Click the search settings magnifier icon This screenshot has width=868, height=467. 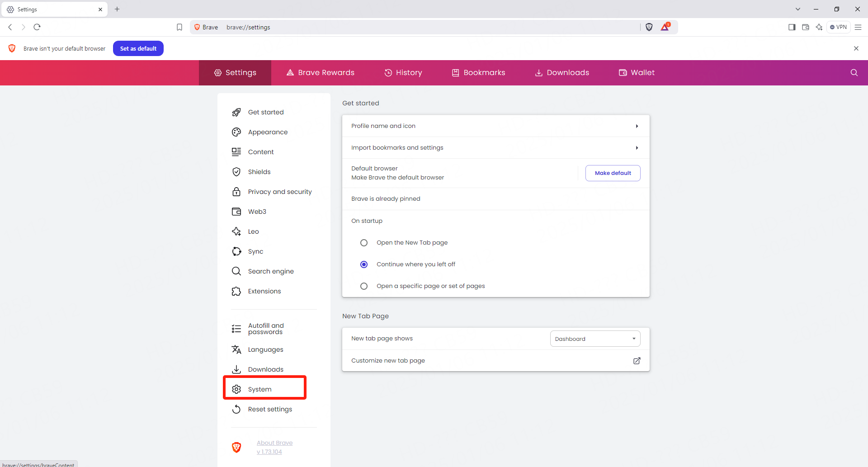click(854, 73)
